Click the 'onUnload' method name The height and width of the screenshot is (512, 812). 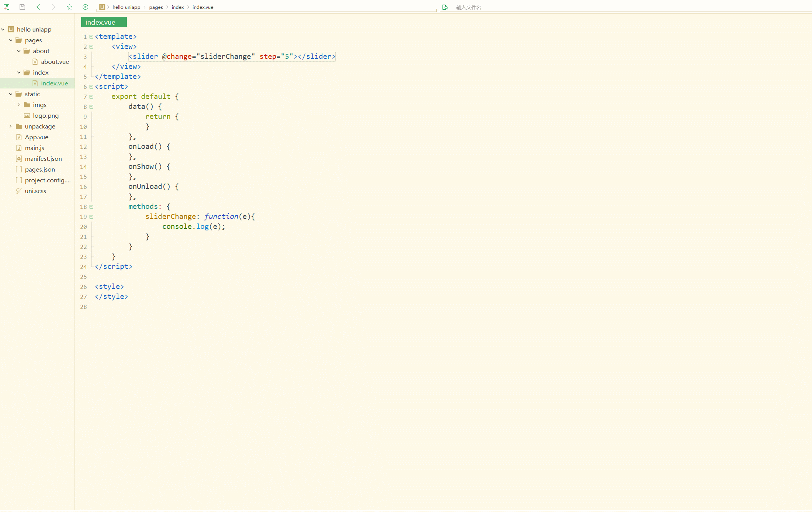pyautogui.click(x=145, y=187)
